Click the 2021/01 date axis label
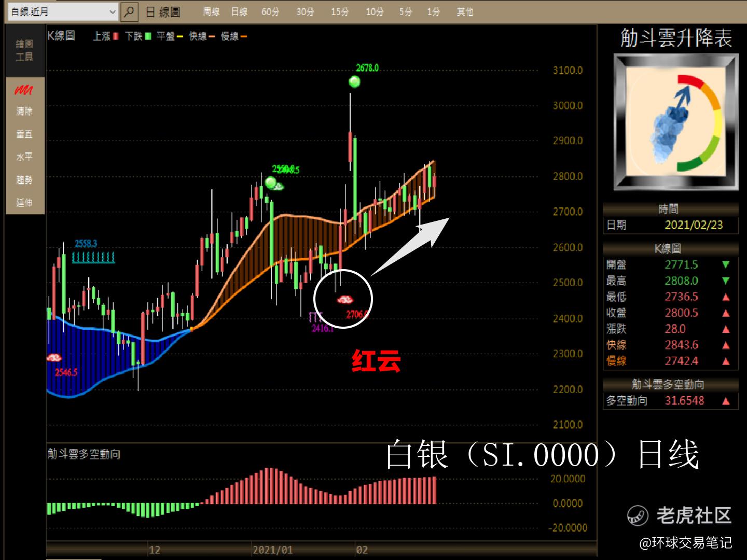Viewport: 747px width, 560px height. 272,550
